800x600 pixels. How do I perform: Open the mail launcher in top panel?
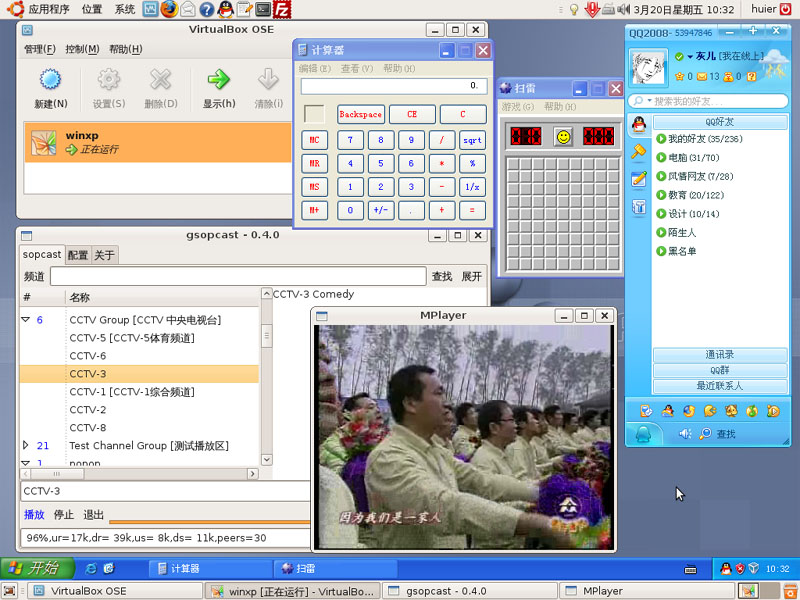[x=188, y=9]
